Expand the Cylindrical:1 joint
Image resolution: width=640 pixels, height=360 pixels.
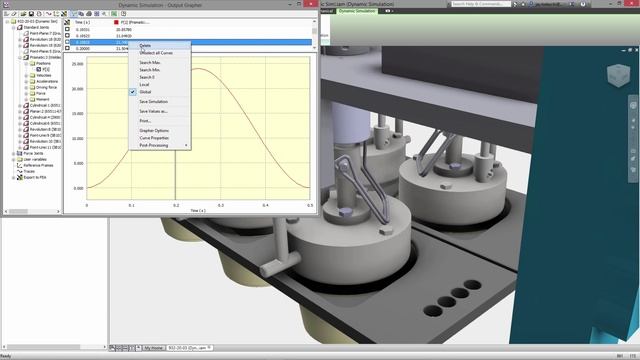[20, 105]
